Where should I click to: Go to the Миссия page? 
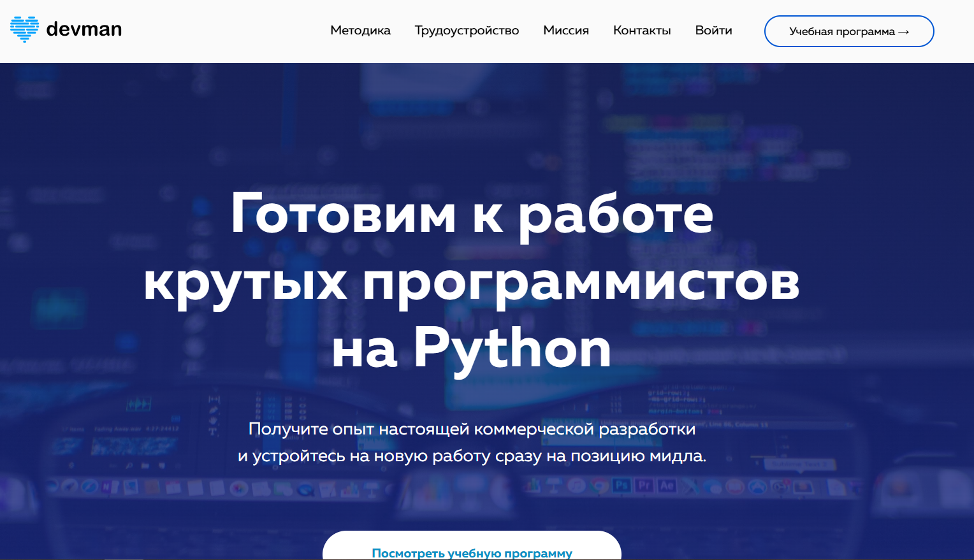click(x=566, y=31)
